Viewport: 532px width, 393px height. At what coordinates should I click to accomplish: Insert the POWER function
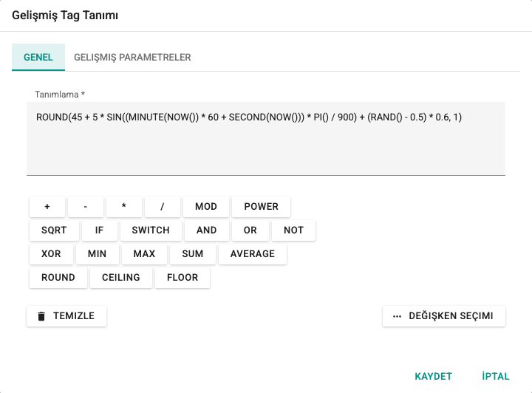click(262, 207)
